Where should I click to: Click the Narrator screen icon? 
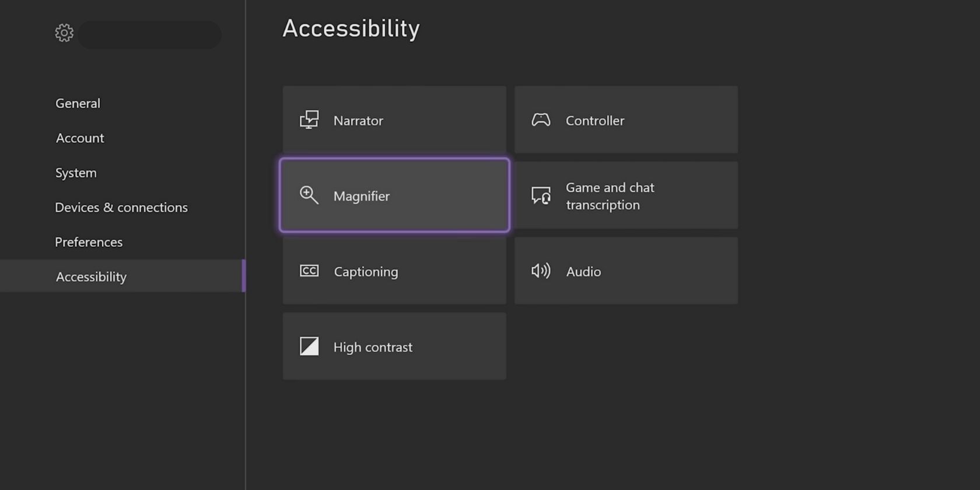click(x=309, y=120)
